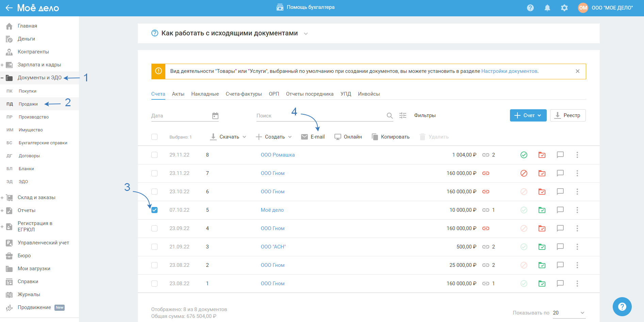Click the red folder icon on invoice 6
The width and height of the screenshot is (644, 322).
tap(542, 192)
